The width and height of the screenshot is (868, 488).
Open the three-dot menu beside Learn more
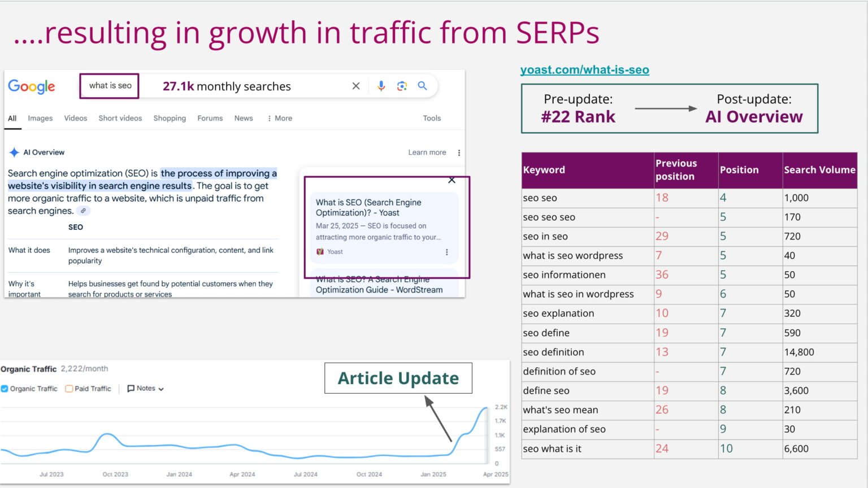coord(459,152)
